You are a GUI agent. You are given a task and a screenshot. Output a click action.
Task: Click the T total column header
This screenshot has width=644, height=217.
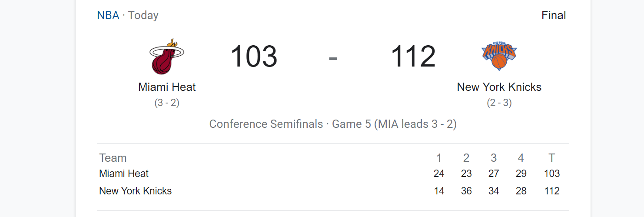tap(552, 158)
